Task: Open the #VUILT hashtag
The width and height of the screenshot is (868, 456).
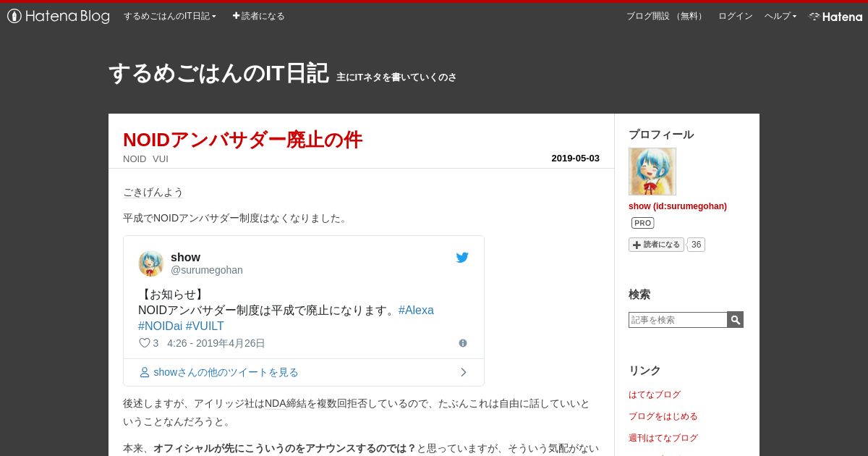Action: click(205, 326)
